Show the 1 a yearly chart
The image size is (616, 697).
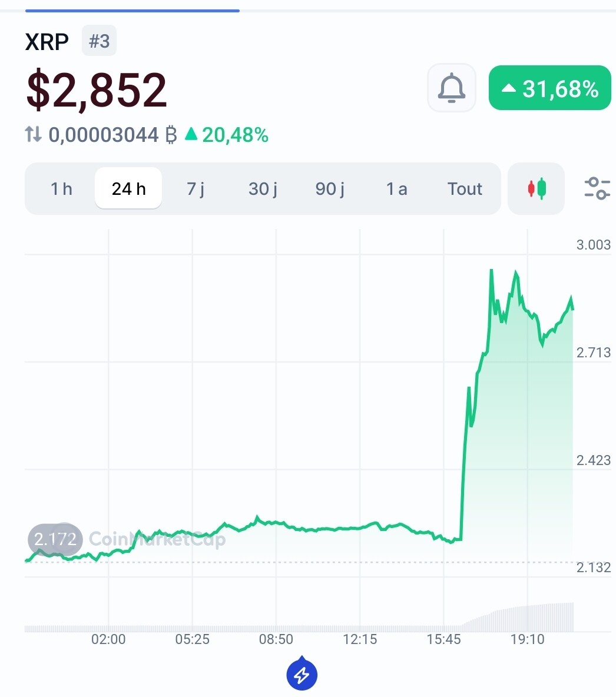click(x=397, y=188)
